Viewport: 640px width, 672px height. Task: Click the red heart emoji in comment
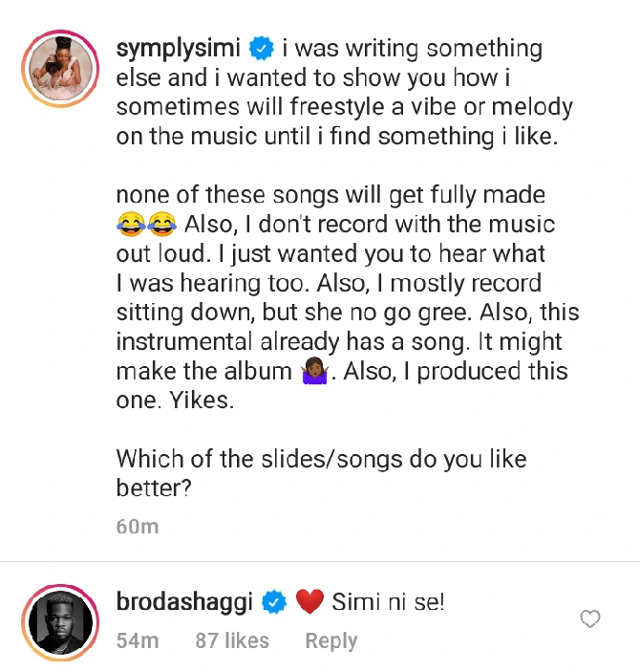point(309,602)
